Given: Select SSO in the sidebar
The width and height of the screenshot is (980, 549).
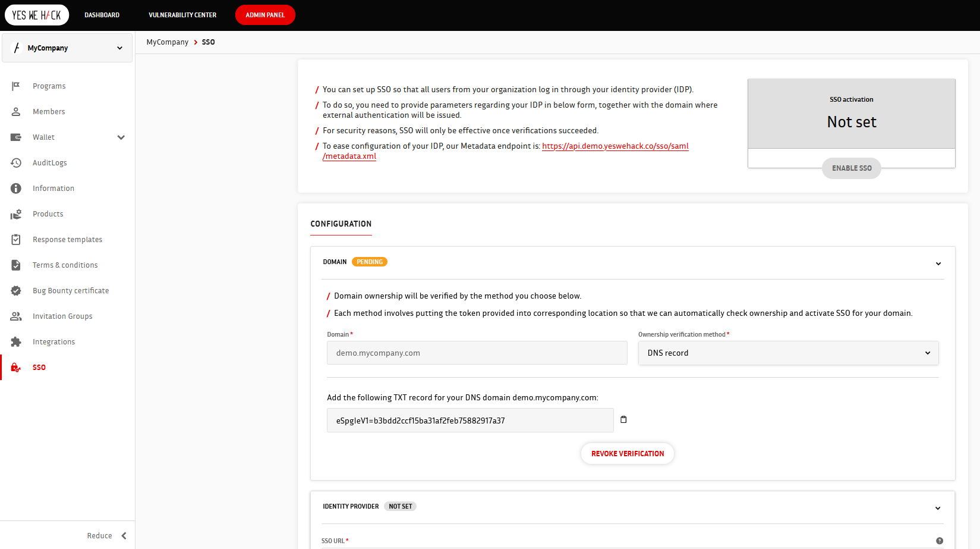Looking at the screenshot, I should pos(39,368).
